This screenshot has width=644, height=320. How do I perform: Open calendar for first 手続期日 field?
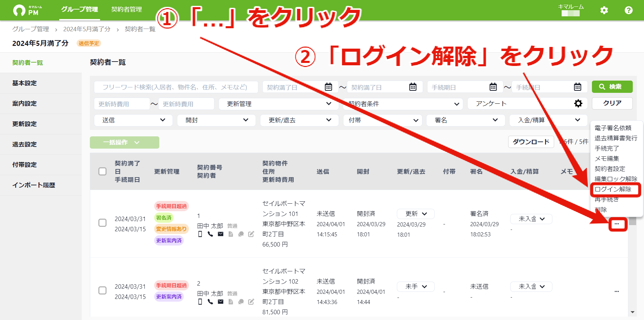(493, 87)
